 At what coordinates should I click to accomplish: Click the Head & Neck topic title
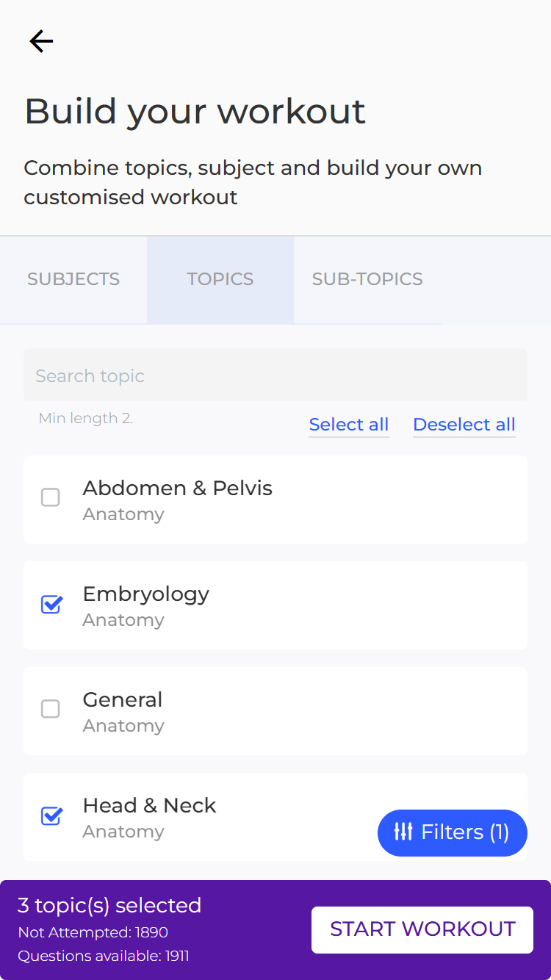149,806
